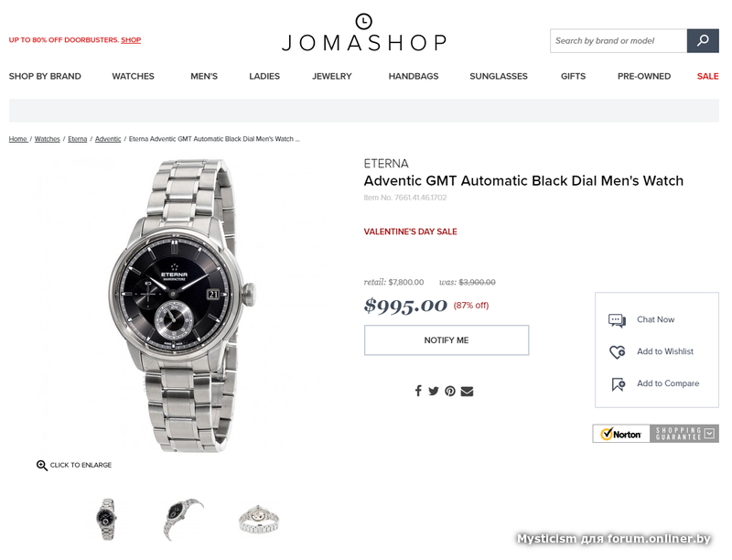The width and height of the screenshot is (732, 560).
Task: Click the Add to Compare bookmark icon
Action: tap(619, 384)
